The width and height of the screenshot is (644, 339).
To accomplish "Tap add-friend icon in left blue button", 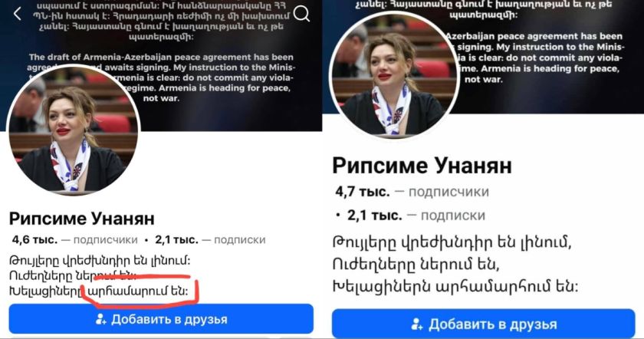I will [x=100, y=319].
